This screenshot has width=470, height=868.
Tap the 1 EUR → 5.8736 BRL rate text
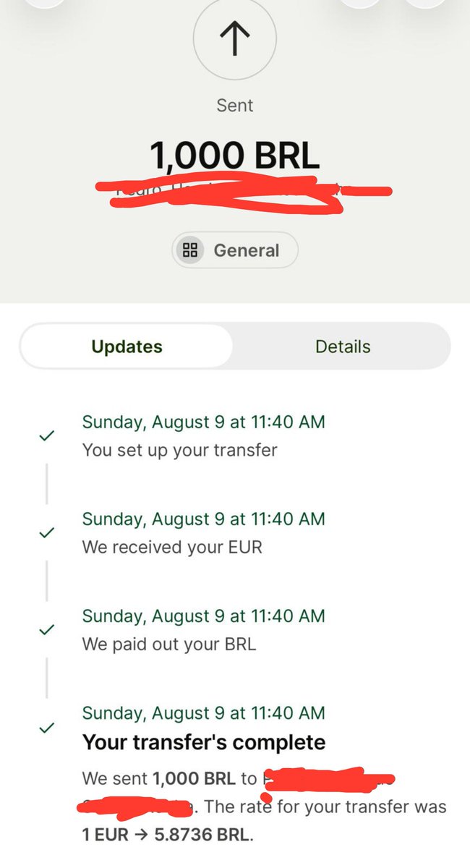(167, 833)
